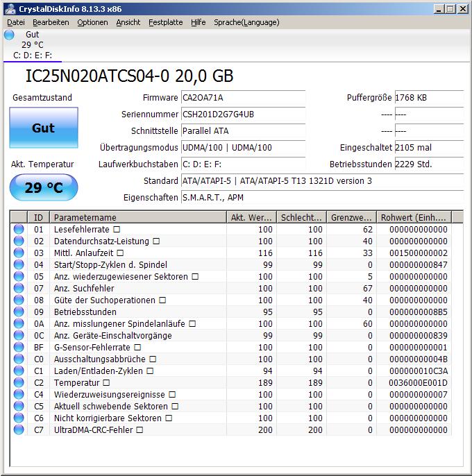This screenshot has height=476, width=472.
Task: Click the Laufwerkbuchstaben field C: D: E: F:
Action: click(x=243, y=164)
